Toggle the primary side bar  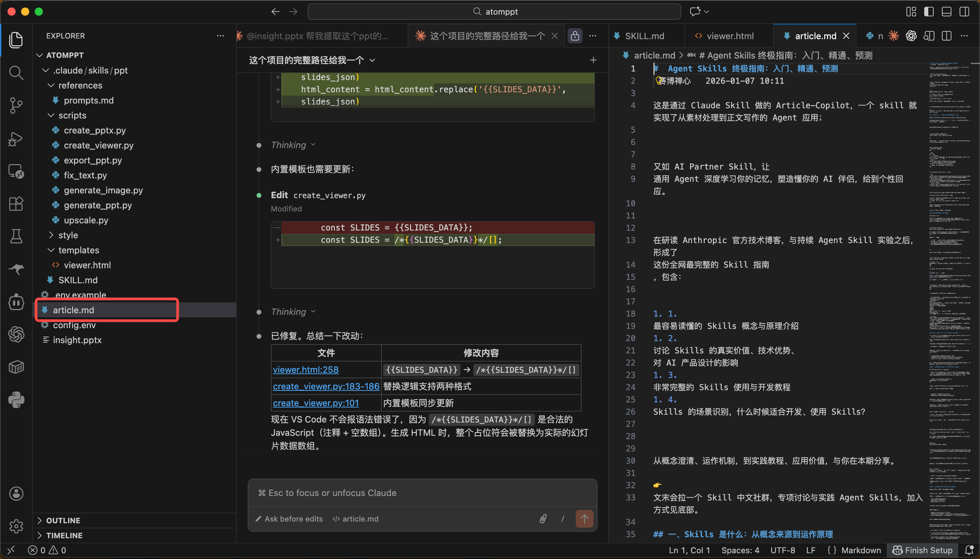[929, 12]
